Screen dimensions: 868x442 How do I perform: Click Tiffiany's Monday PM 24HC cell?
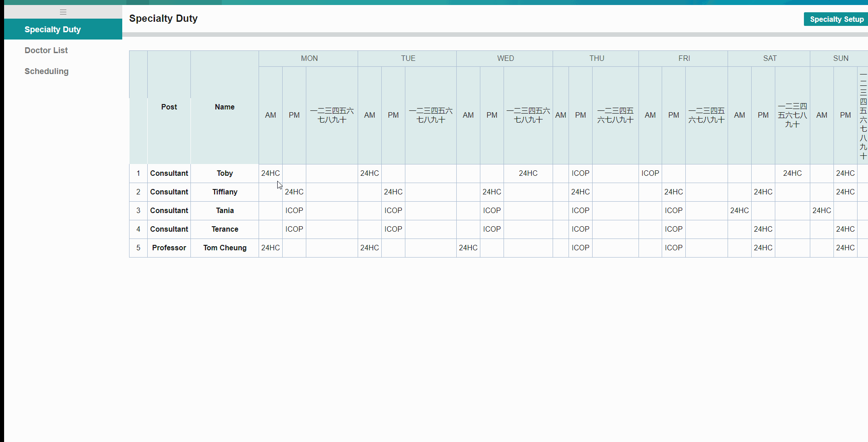coord(294,192)
